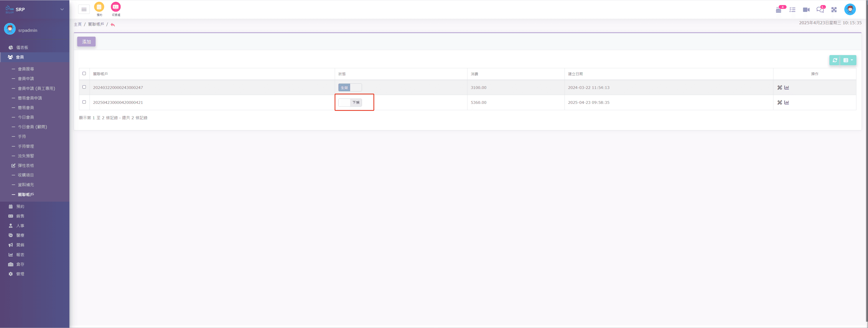This screenshot has height=328, width=868.
Task: Click the chart icon in the first row
Action: (x=787, y=87)
